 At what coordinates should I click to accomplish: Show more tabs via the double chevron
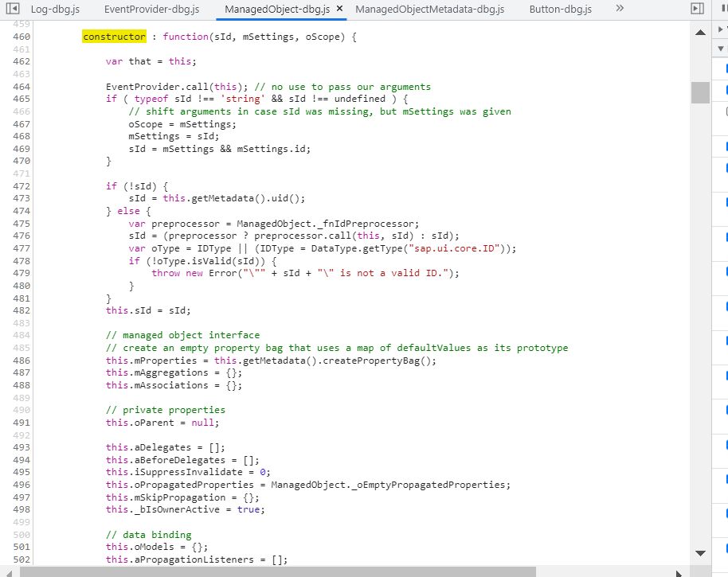coord(620,8)
